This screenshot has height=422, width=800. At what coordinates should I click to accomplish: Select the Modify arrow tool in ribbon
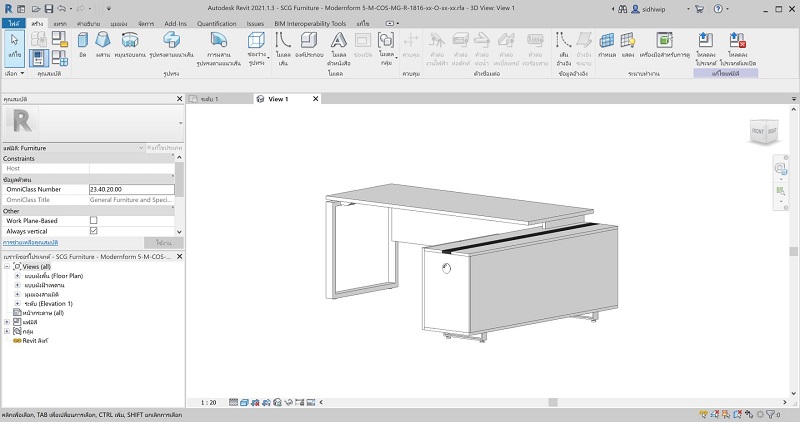pos(14,43)
